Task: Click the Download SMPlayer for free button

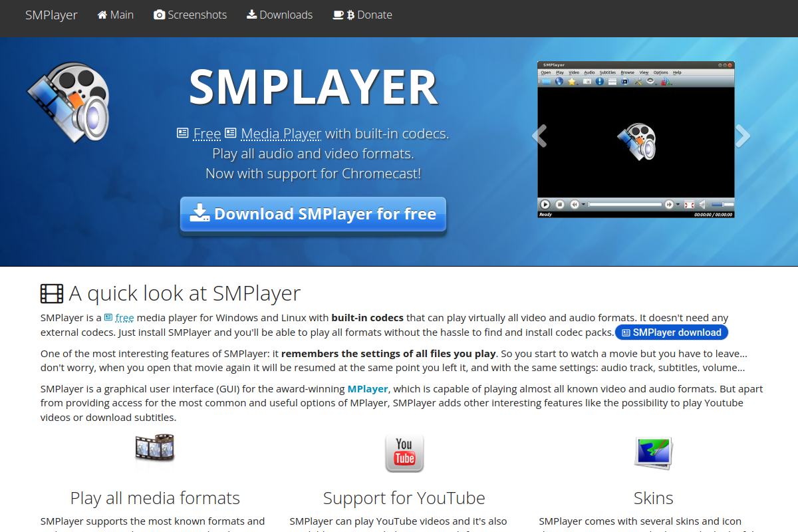Action: point(313,214)
